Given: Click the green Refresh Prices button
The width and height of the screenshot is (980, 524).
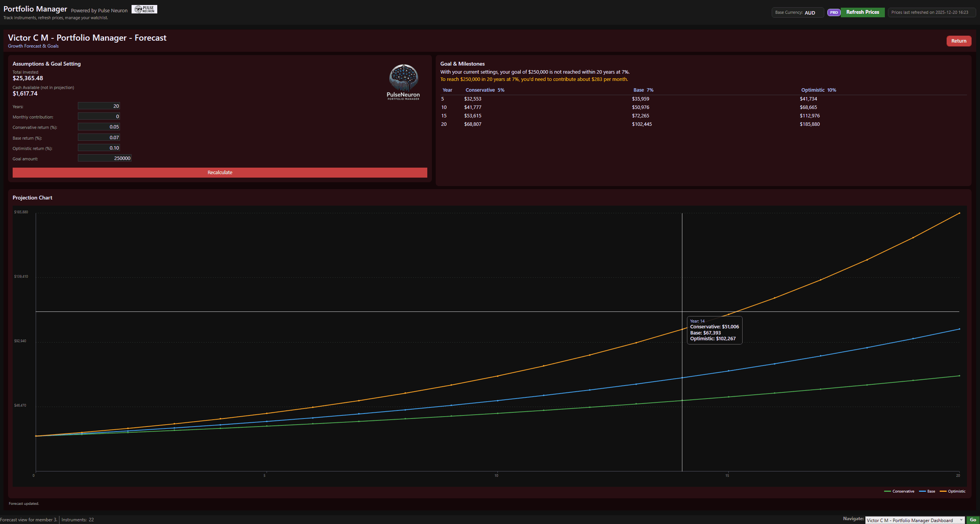Looking at the screenshot, I should (863, 12).
